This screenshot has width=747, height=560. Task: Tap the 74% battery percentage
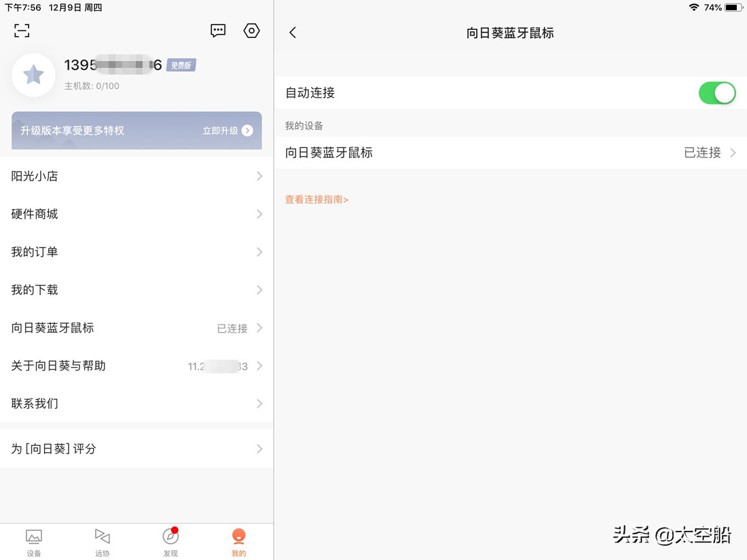(x=712, y=7)
